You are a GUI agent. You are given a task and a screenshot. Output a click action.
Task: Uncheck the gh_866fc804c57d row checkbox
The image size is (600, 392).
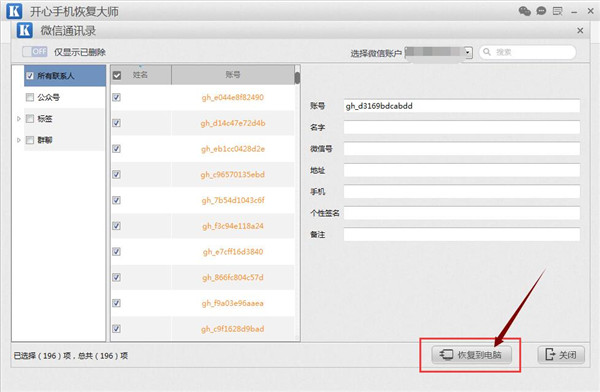pos(117,277)
